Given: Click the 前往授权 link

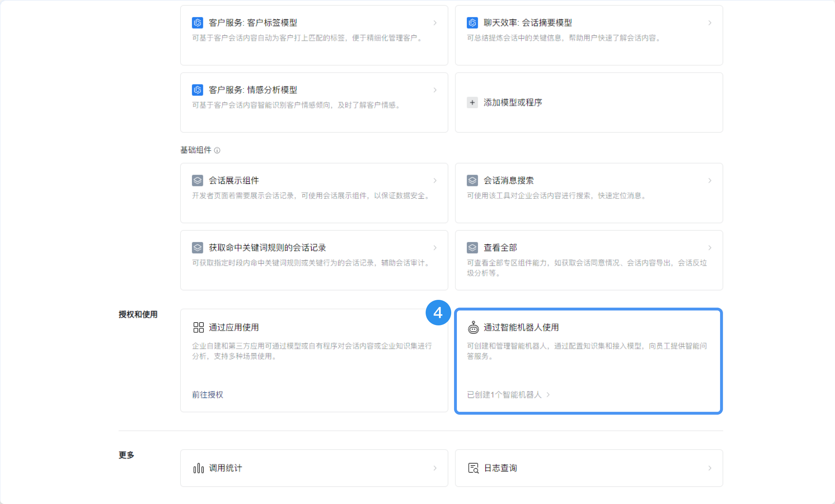Looking at the screenshot, I should [x=208, y=395].
